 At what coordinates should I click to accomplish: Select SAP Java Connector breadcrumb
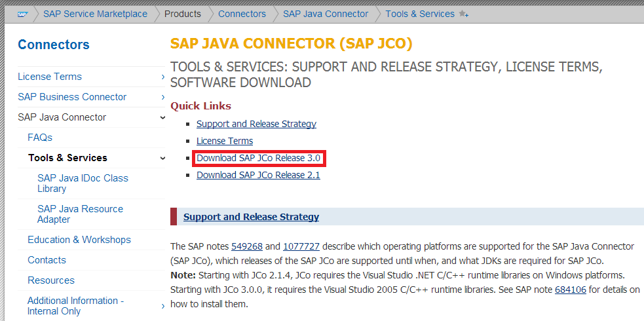[x=326, y=14]
